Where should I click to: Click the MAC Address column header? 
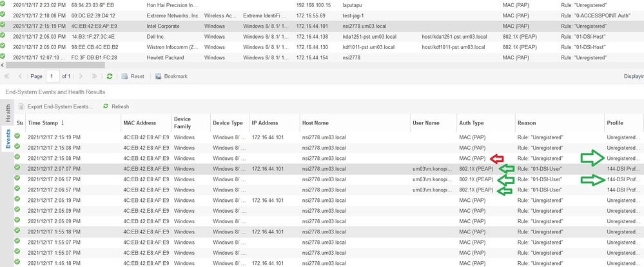point(139,123)
